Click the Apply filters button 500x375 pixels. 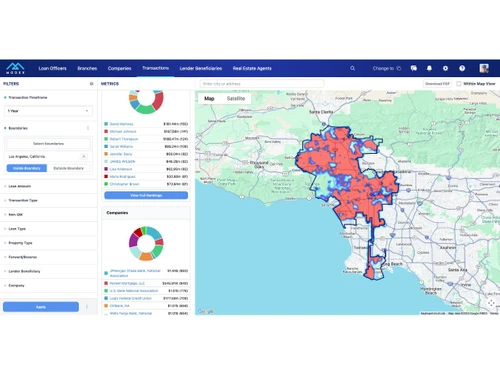41,307
